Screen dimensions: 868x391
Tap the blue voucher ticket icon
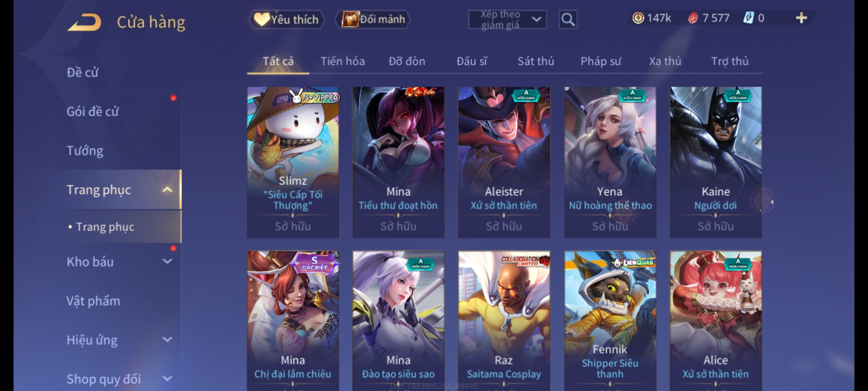tap(748, 18)
